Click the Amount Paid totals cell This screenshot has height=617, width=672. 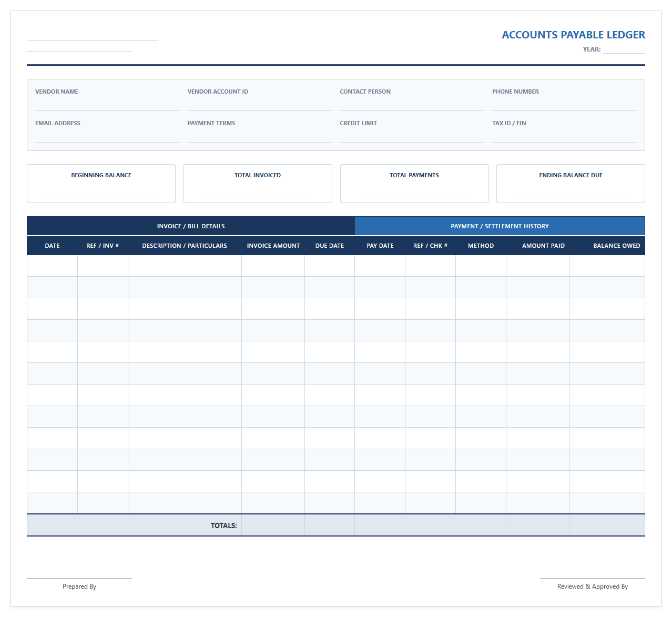click(538, 525)
